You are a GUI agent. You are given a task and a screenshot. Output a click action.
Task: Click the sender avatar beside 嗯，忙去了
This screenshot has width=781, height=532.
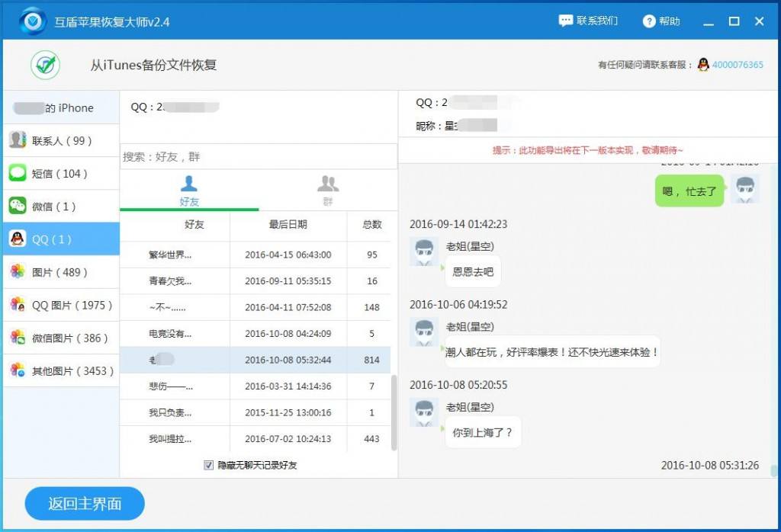tap(745, 189)
